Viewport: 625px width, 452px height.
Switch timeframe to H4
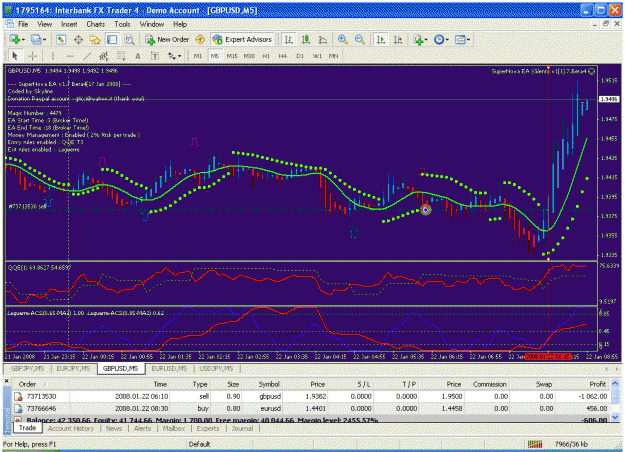pyautogui.click(x=283, y=56)
